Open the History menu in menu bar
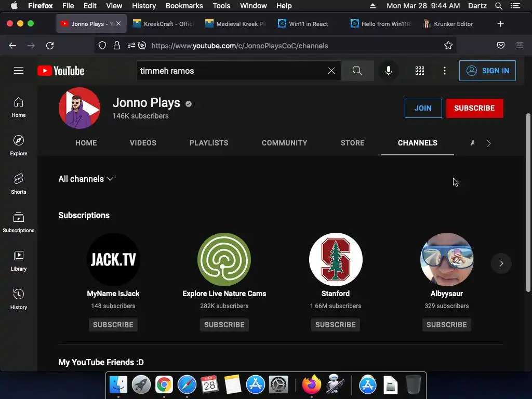This screenshot has width=532, height=399. 144,6
